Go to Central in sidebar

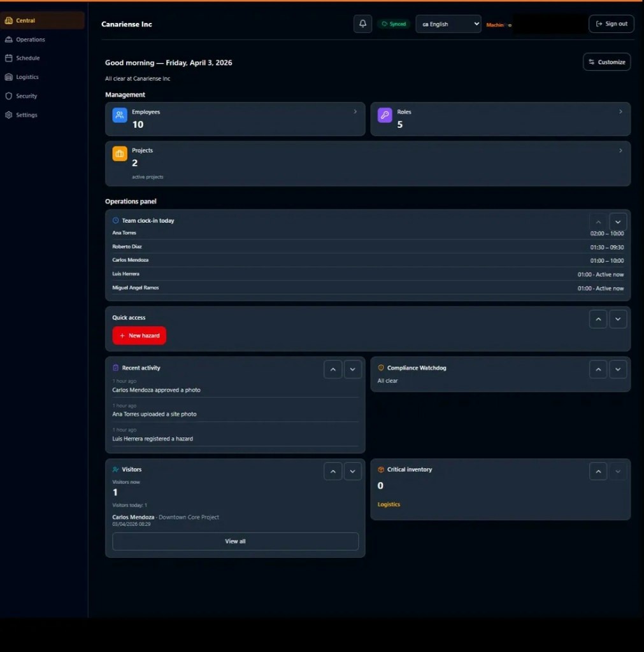pos(43,20)
